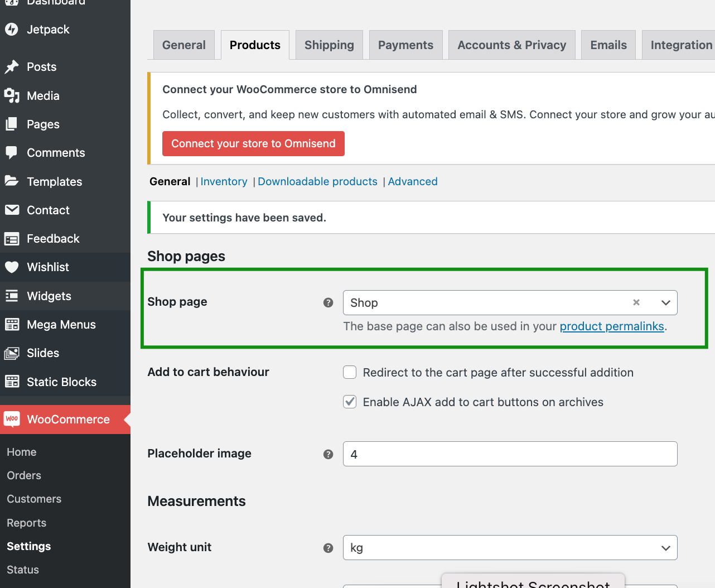
Task: Open the Weight unit kg dropdown
Action: pyautogui.click(x=510, y=548)
